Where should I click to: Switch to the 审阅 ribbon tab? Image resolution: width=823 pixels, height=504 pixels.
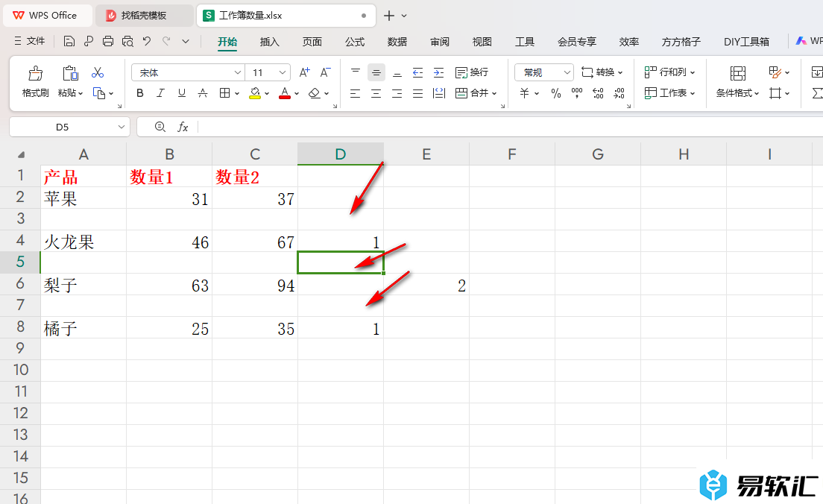click(439, 42)
